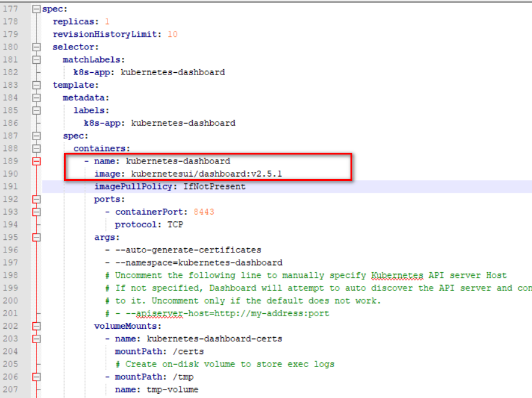Click name value kubernetes-dashboard-certs
532x398 pixels.
(214, 339)
